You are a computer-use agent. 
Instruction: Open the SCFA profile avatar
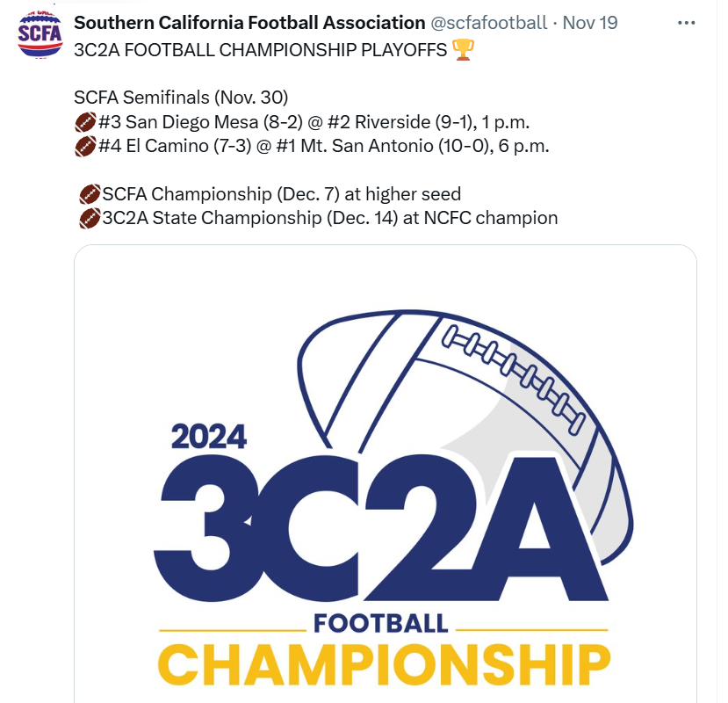click(x=40, y=35)
